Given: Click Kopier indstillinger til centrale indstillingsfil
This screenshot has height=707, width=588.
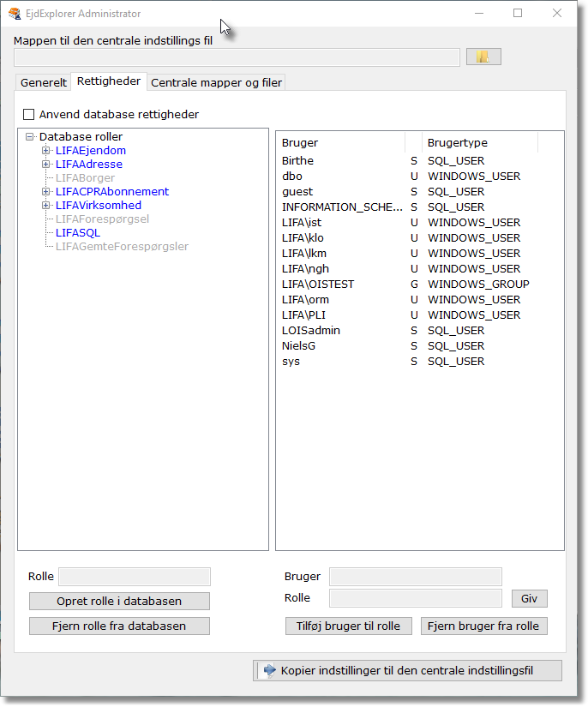Looking at the screenshot, I should click(407, 670).
